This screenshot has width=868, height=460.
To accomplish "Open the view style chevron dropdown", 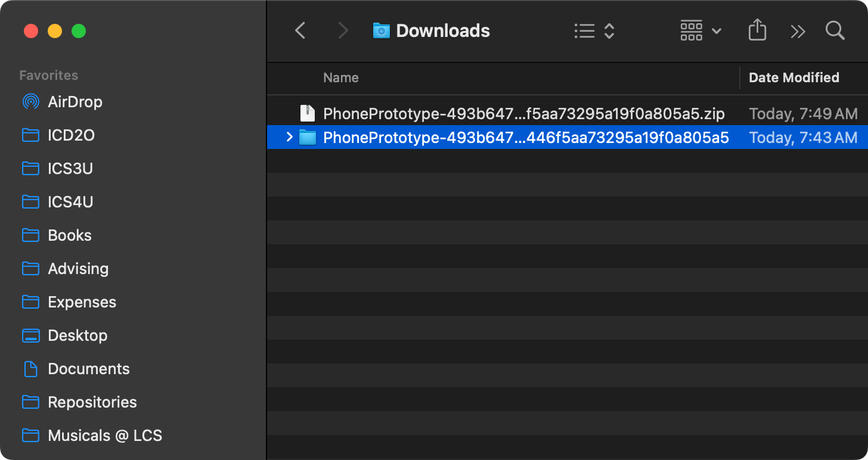I will pos(609,31).
